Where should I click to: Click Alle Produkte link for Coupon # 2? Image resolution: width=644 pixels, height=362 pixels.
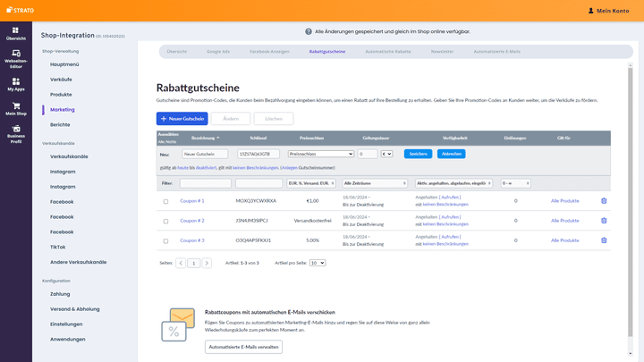point(564,221)
